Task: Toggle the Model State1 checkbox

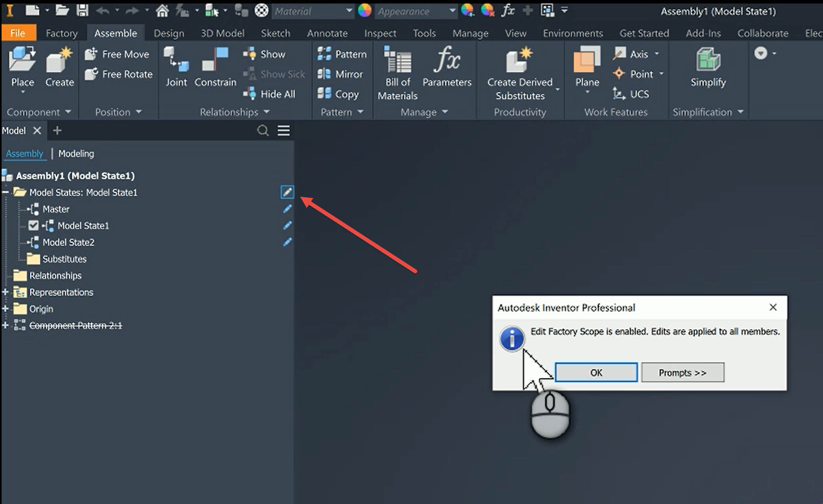Action: point(33,225)
